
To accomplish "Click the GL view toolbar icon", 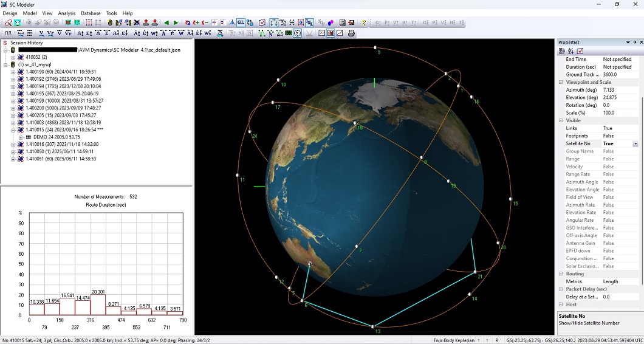I will pyautogui.click(x=241, y=22).
